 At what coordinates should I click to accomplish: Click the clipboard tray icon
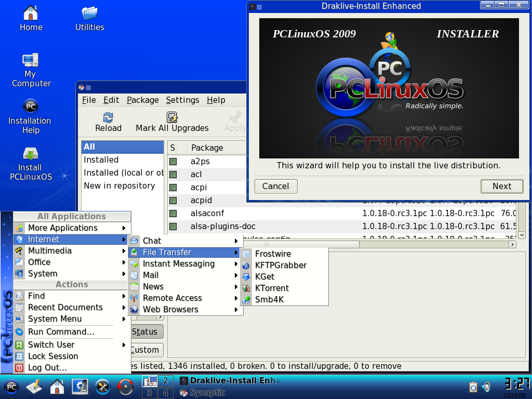click(x=473, y=387)
